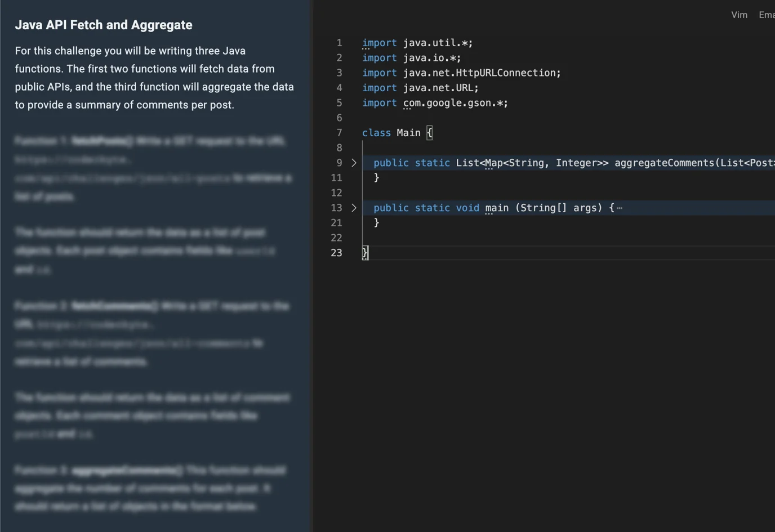Click the HttpURLConnection import statement
775x532 pixels.
point(461,73)
